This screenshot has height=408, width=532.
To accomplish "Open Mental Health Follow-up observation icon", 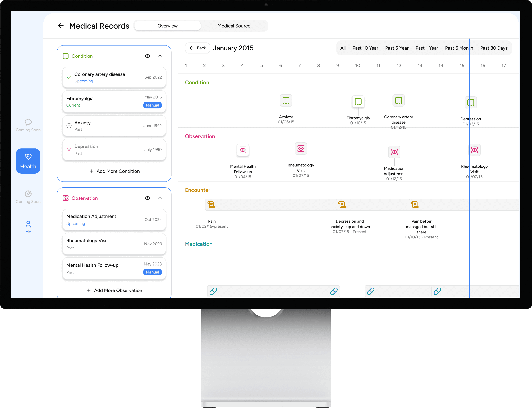I will click(243, 150).
